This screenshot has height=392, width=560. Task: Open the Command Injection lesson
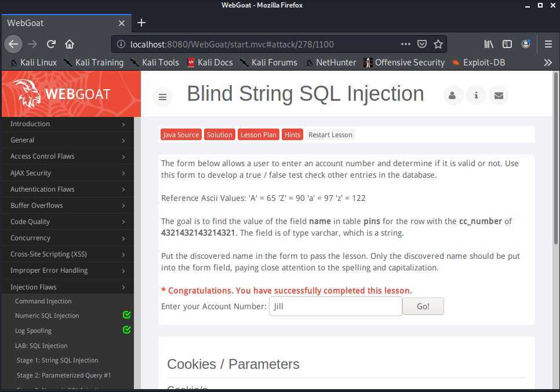43,301
